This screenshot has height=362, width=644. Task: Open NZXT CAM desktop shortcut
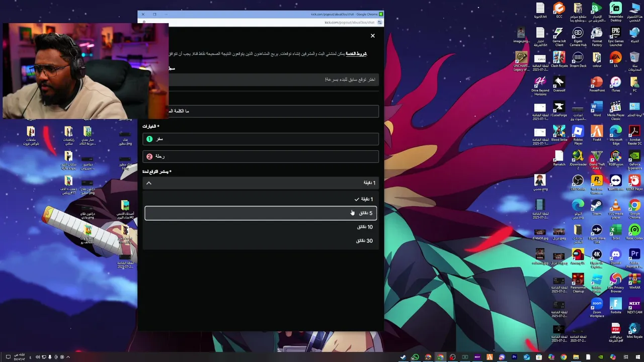[634, 306]
